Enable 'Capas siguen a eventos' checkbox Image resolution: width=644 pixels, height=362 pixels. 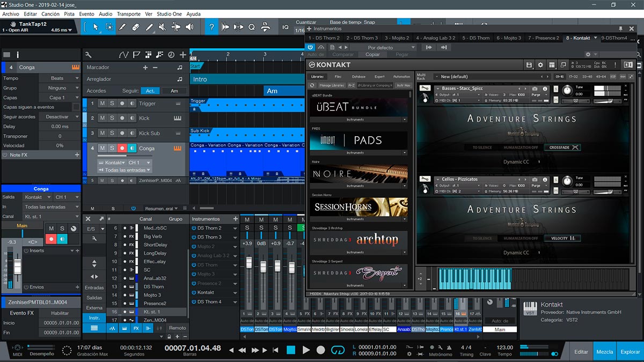76,107
